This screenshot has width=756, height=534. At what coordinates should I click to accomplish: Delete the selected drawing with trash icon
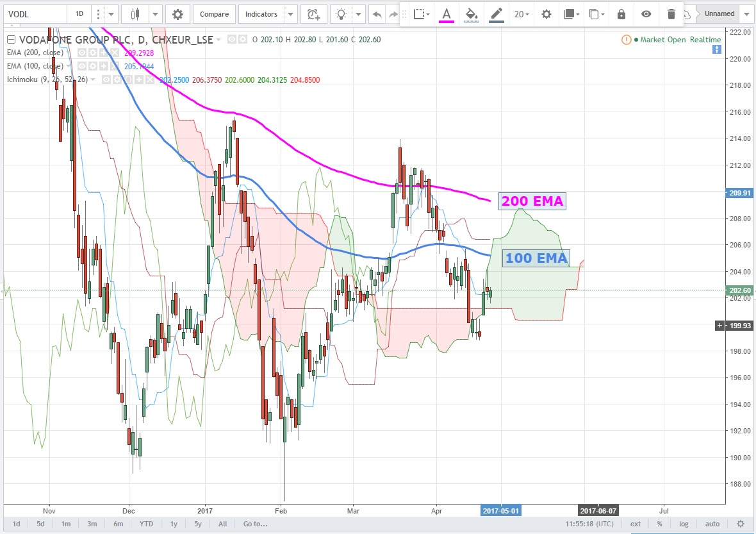671,15
